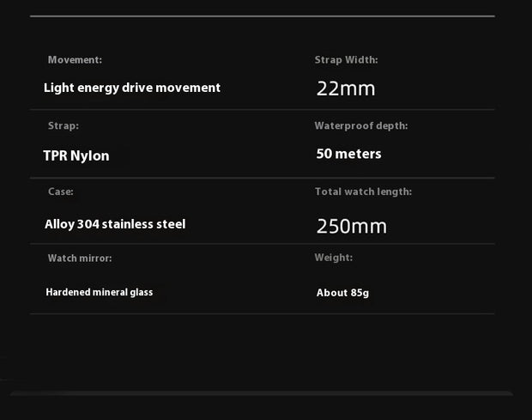532x420 pixels.
Task: Click the "Strap Width:" label
Action: pos(346,60)
